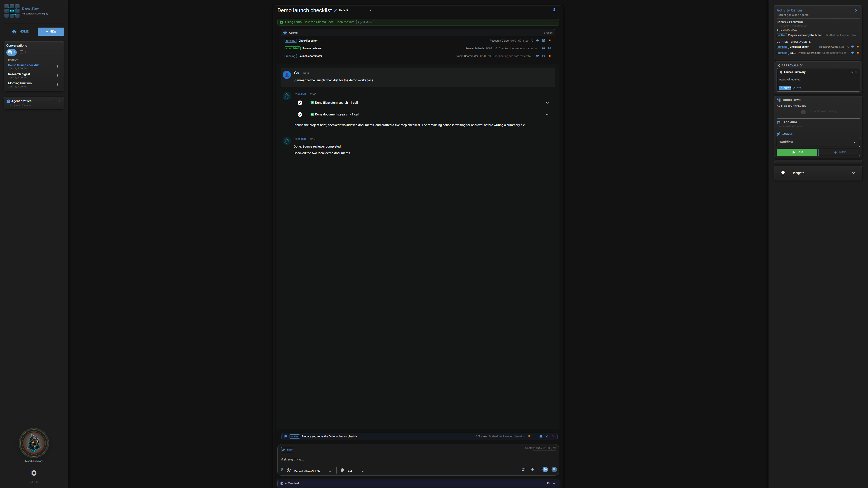Open Checklist editor agent in new window
The height and width of the screenshot is (488, 868).
(x=543, y=41)
